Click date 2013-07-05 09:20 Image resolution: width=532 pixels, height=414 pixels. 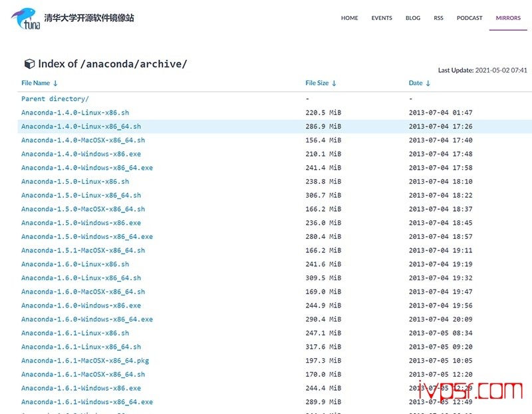tap(440, 347)
